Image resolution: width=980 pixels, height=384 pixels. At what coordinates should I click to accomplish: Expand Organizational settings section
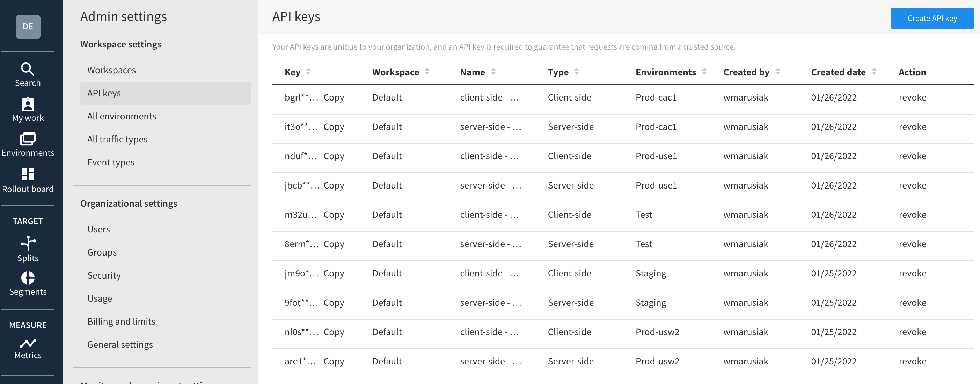pyautogui.click(x=128, y=203)
